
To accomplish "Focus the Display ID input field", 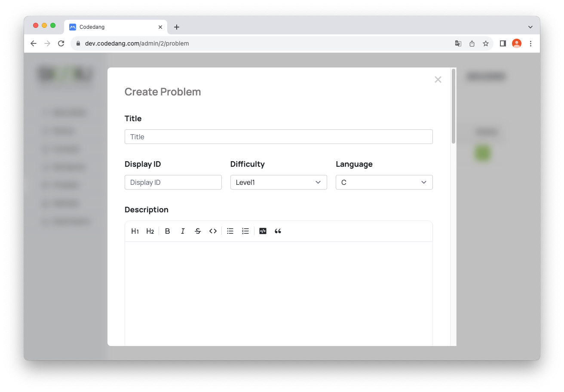I will tap(173, 182).
